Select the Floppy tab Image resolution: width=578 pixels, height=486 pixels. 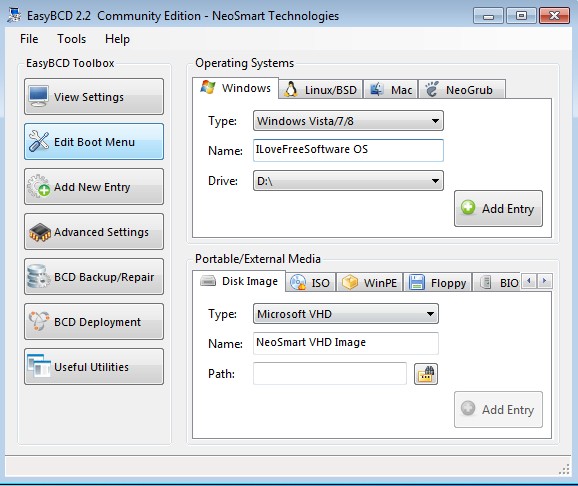438,283
